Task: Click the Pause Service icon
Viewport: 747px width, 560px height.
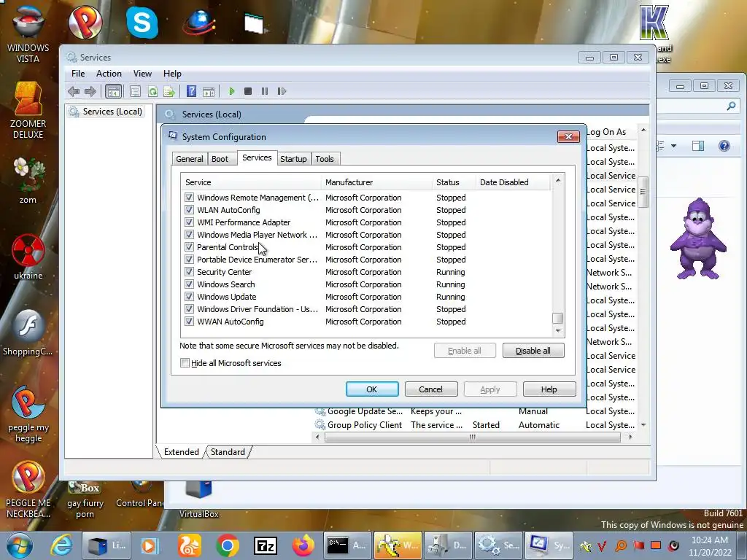Action: [x=265, y=91]
